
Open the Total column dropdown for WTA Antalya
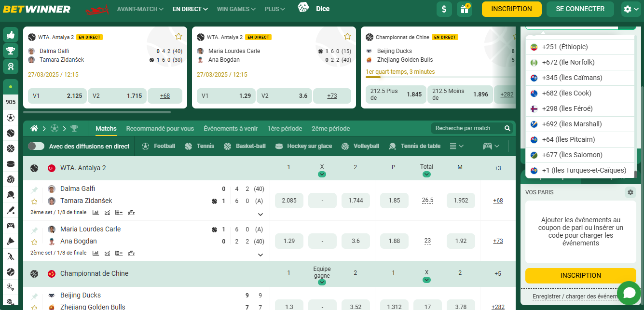[426, 174]
